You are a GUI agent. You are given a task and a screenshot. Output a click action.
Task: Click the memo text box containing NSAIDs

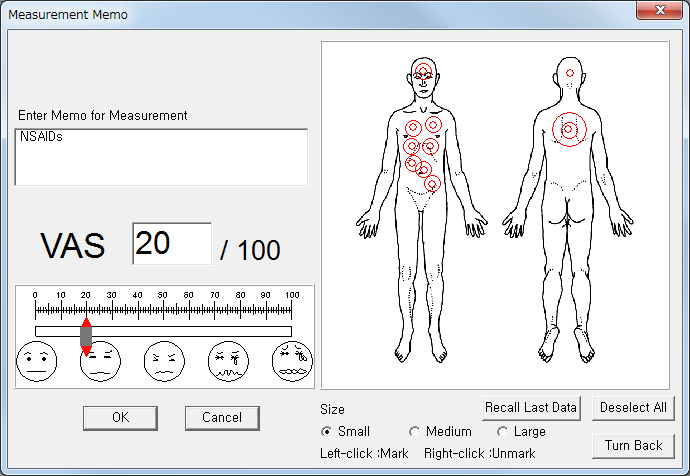pyautogui.click(x=161, y=157)
